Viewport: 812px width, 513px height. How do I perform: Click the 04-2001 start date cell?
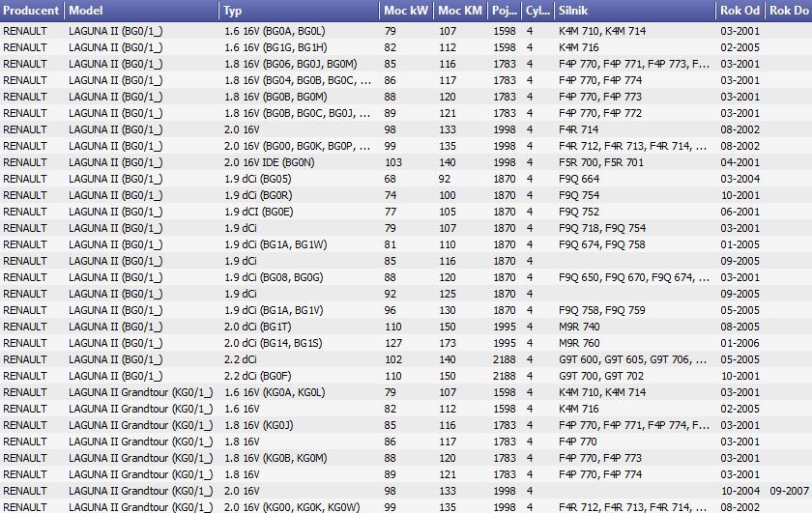740,162
